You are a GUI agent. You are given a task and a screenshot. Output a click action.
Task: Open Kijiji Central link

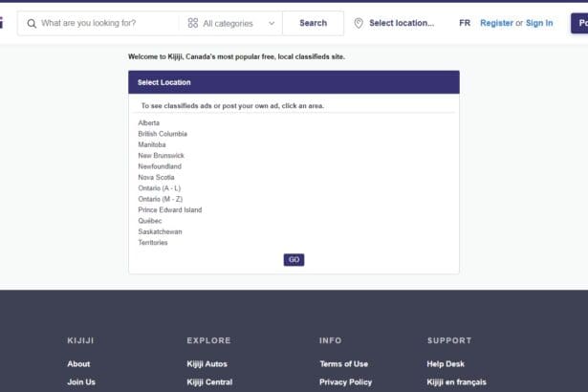pos(209,381)
